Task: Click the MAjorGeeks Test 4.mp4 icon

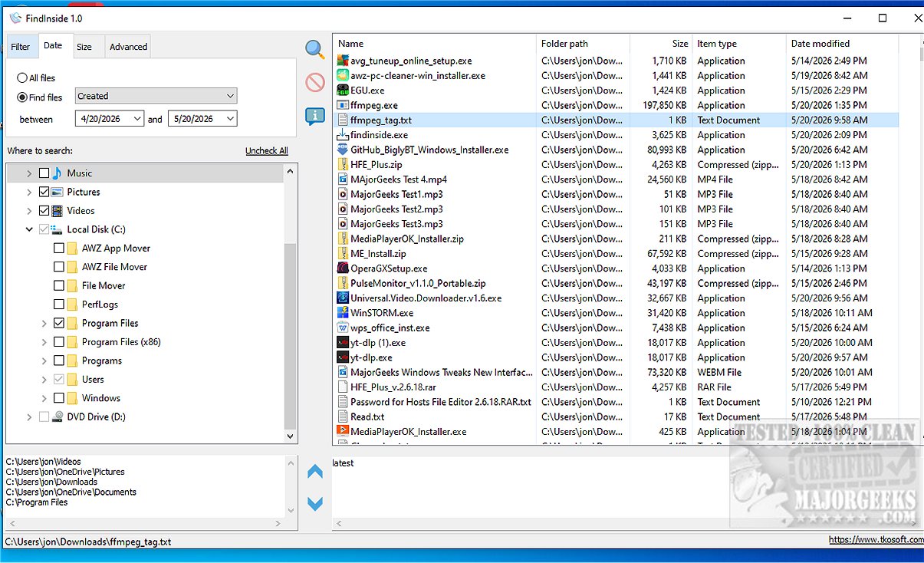Action: [343, 179]
